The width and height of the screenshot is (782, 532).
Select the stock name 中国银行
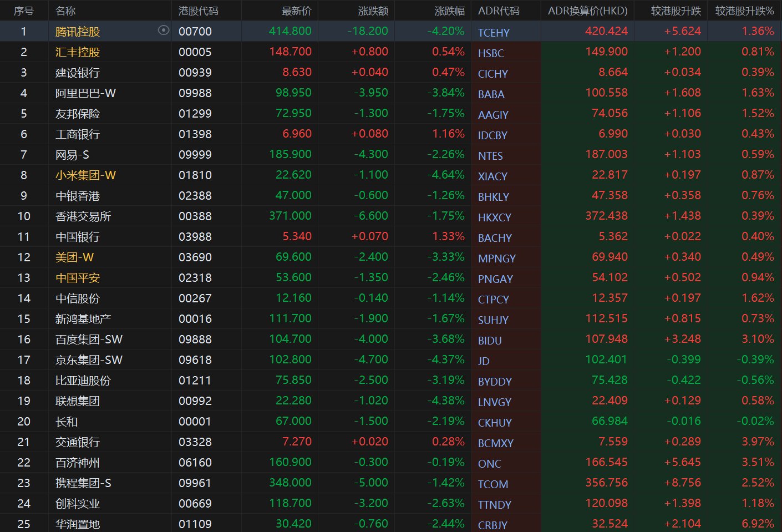pos(78,237)
